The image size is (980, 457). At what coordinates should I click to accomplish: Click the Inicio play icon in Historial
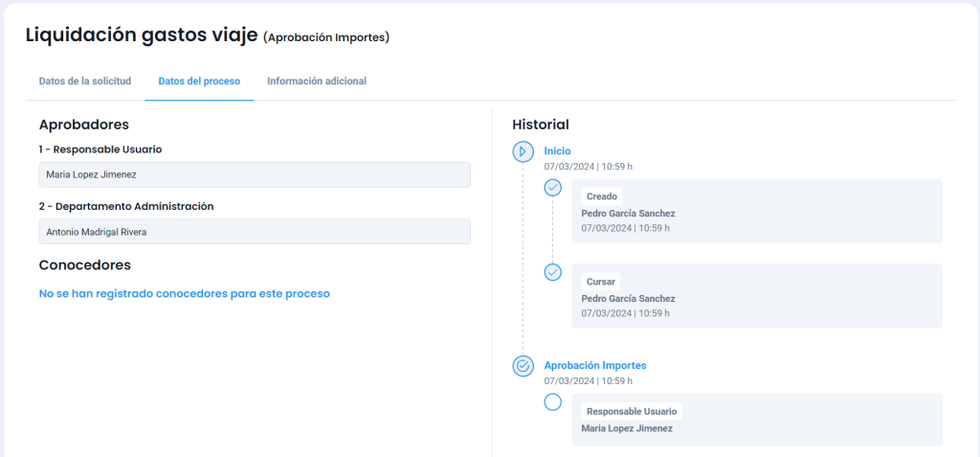point(523,151)
